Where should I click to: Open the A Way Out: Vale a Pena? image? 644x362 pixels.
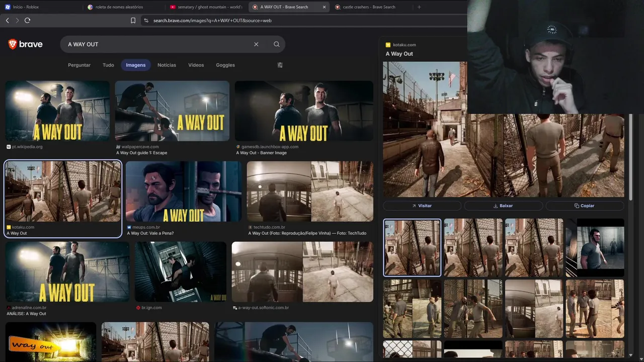coord(184,192)
